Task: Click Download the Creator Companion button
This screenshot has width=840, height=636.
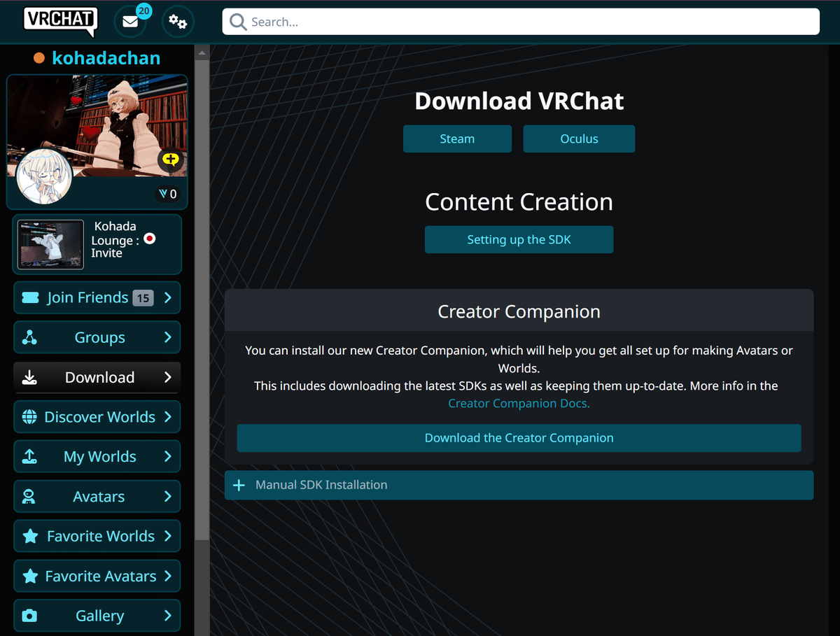Action: [519, 438]
